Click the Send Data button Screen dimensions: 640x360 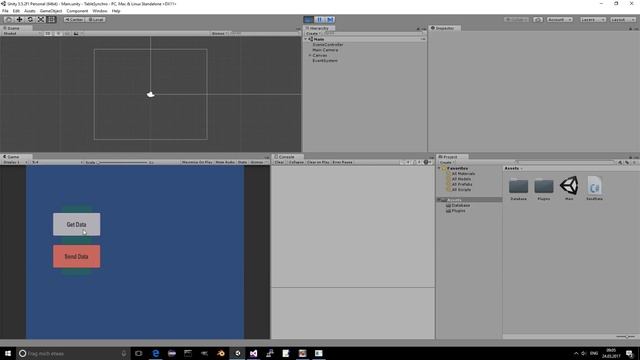click(76, 257)
